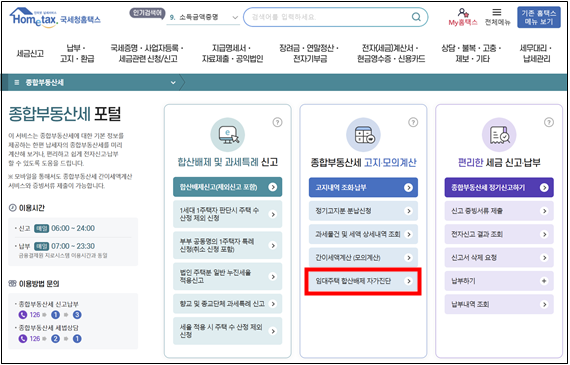Click phone icon under 종합부동산세 신고납부

pos(23,314)
